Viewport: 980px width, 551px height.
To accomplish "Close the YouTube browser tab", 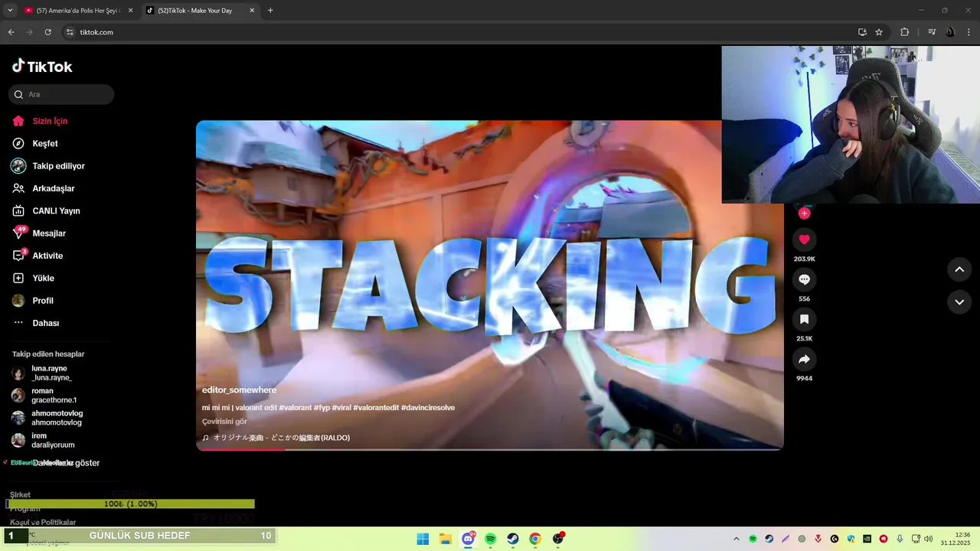I will [x=130, y=11].
